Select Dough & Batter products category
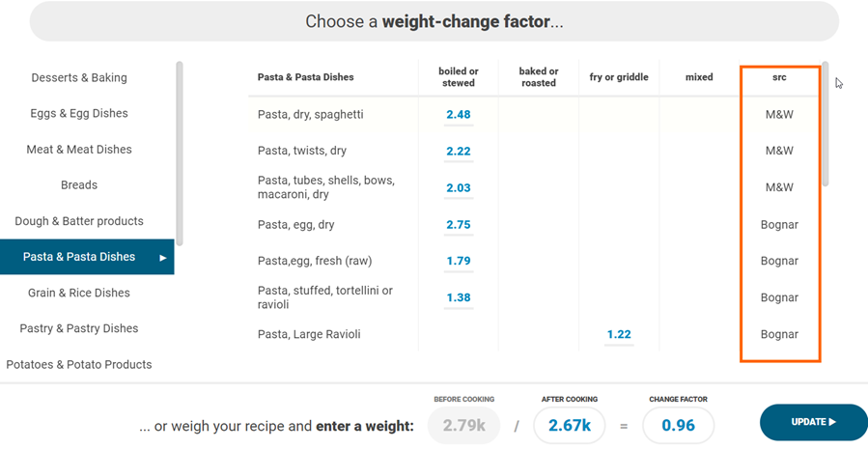 (79, 221)
